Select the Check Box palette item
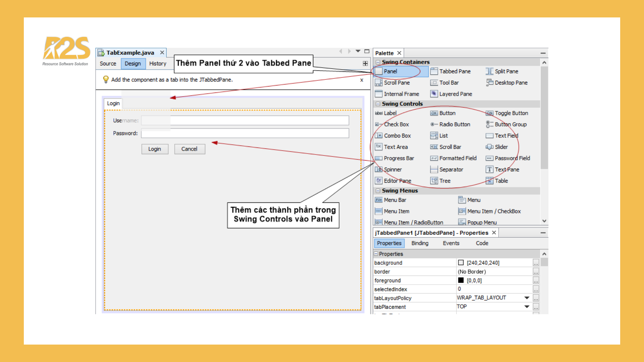 pyautogui.click(x=396, y=124)
